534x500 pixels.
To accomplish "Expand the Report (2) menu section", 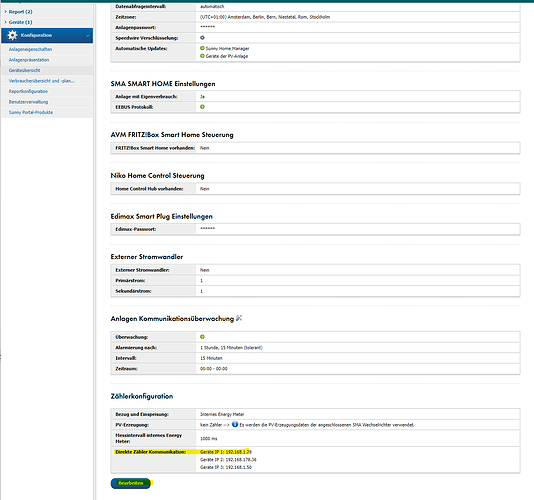I will pos(18,12).
